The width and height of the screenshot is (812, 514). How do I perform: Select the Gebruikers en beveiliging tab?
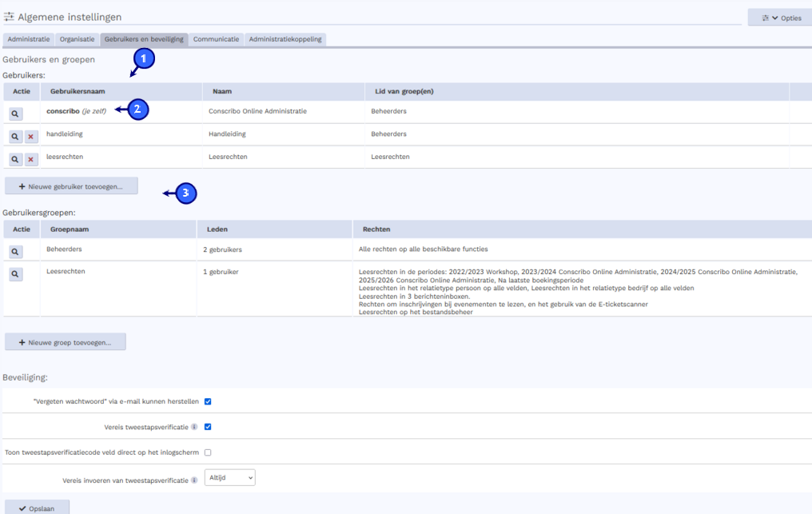coord(144,39)
